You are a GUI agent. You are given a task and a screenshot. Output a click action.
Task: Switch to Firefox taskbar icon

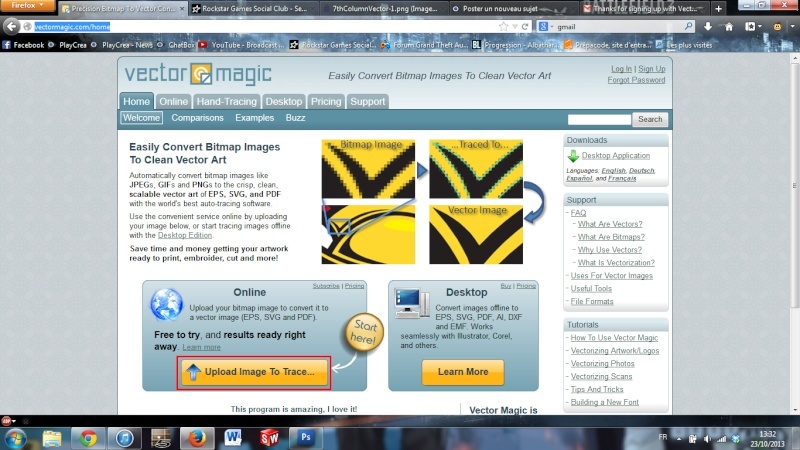pos(197,438)
